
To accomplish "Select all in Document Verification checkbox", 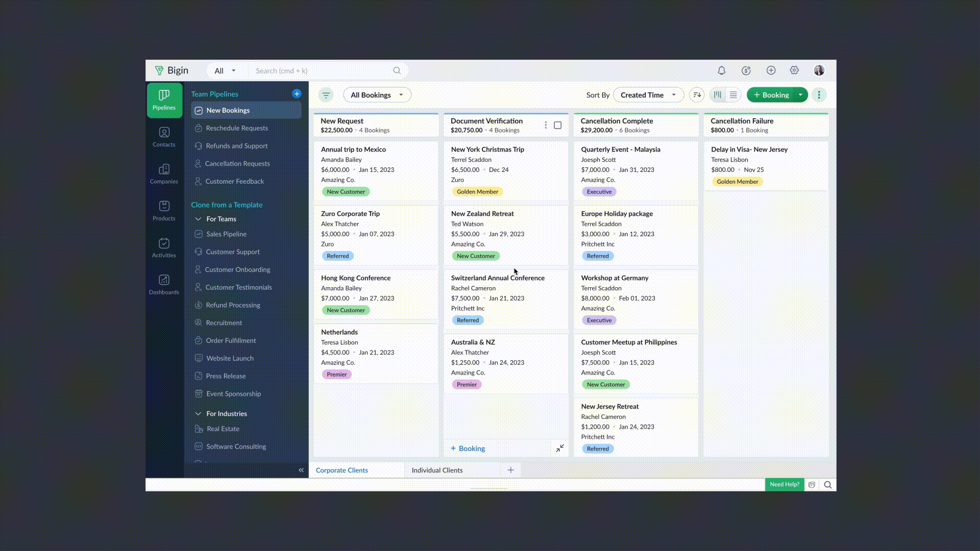I will click(x=557, y=126).
